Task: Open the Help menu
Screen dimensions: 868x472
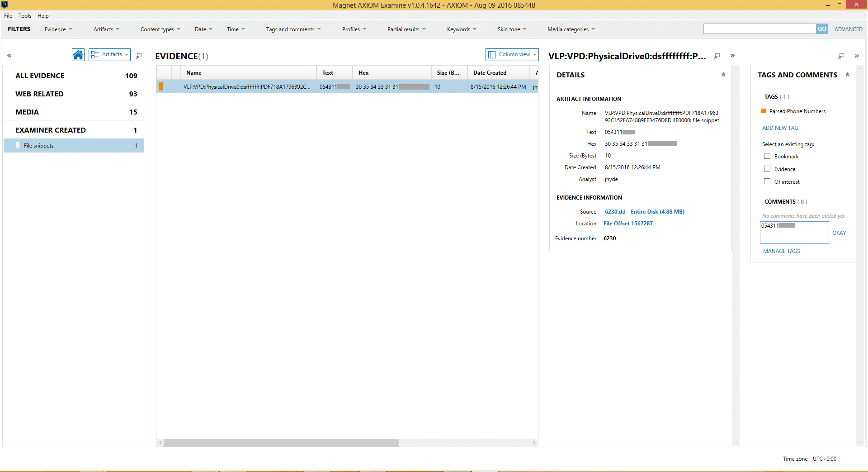Action: click(x=43, y=16)
